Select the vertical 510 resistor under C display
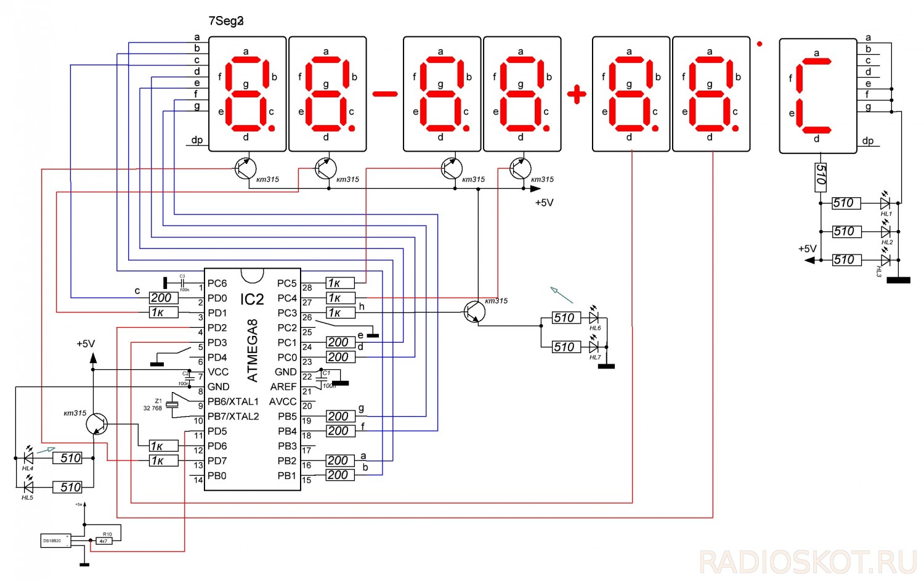 coord(821,178)
